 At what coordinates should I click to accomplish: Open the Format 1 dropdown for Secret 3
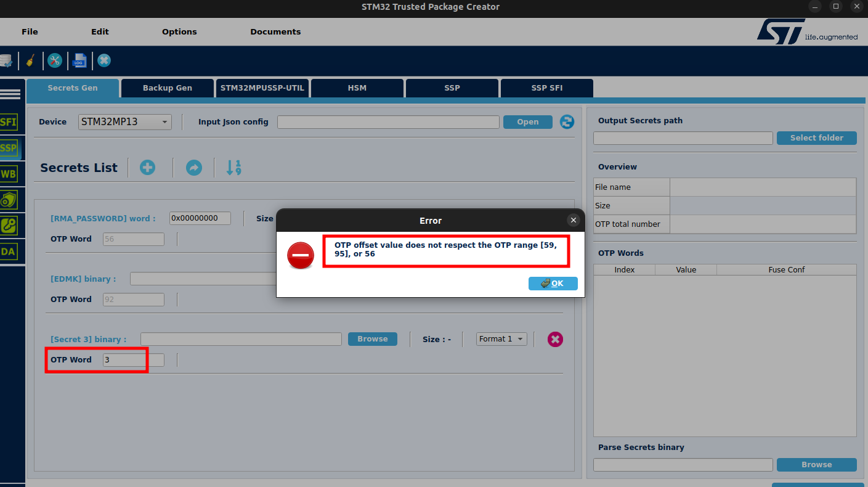click(501, 338)
